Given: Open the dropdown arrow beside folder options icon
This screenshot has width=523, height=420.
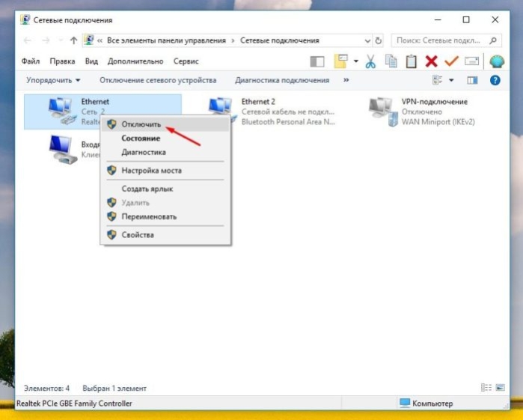Looking at the screenshot, I should [x=356, y=61].
